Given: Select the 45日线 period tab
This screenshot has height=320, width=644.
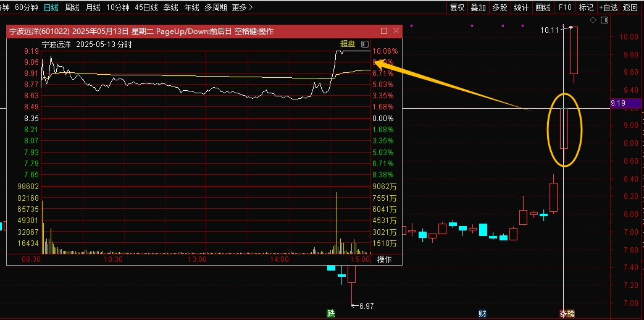Looking at the screenshot, I should 146,7.
